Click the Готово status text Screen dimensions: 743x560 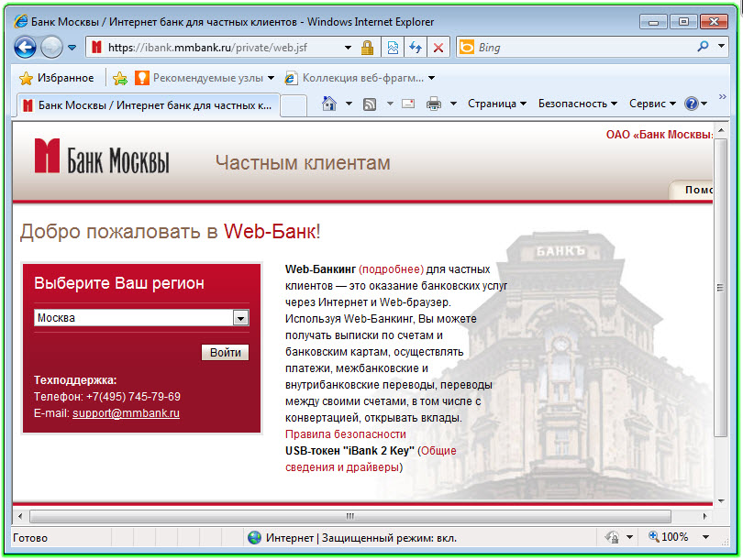pyautogui.click(x=30, y=538)
